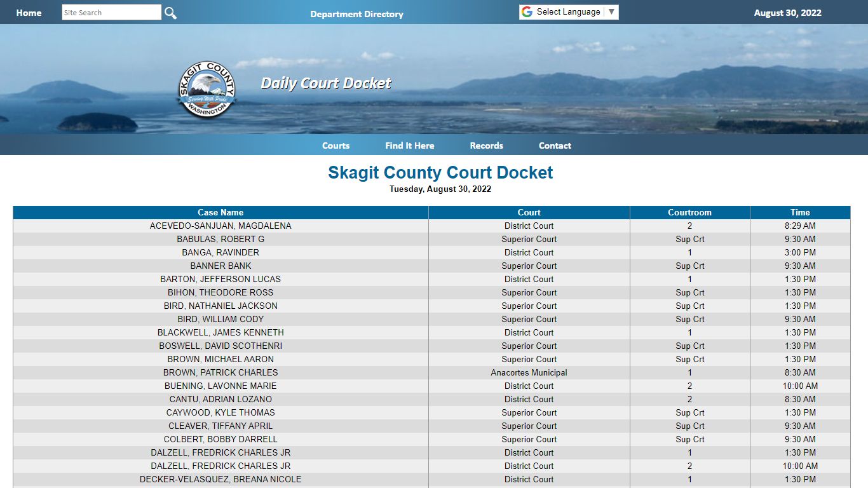The width and height of the screenshot is (868, 488).
Task: Click the date Tuesday, August 30, 2022 subtitle
Action: 440,189
